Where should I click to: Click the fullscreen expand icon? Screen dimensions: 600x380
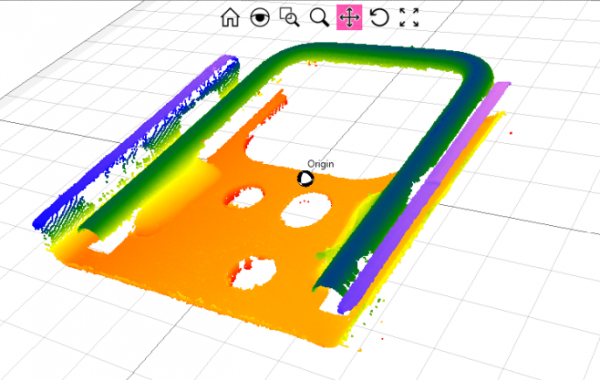tap(409, 18)
